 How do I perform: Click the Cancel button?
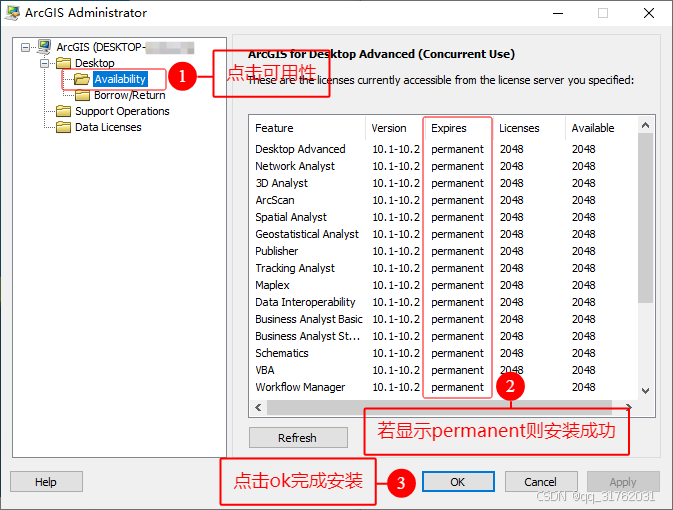[x=540, y=482]
